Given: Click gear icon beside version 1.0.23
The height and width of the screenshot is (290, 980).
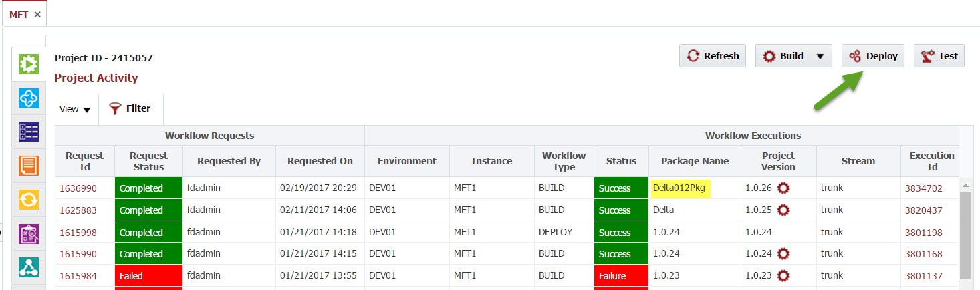Looking at the screenshot, I should point(784,275).
